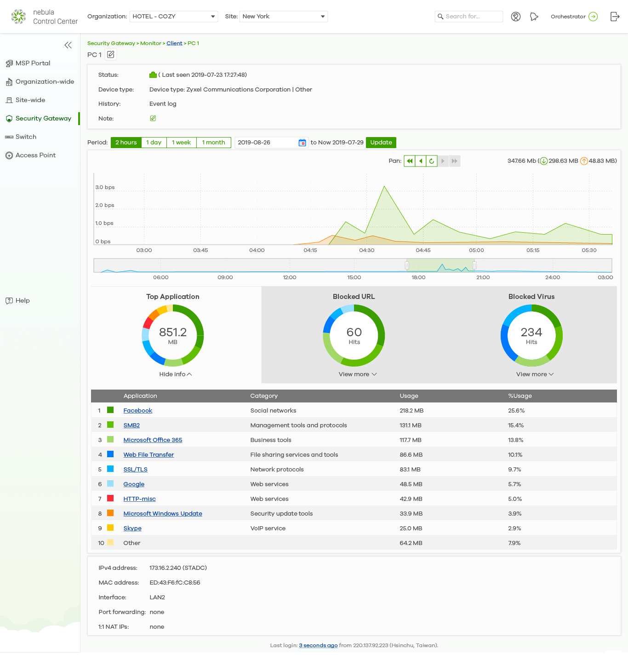Select the 1 day period
628x672 pixels.
click(154, 143)
